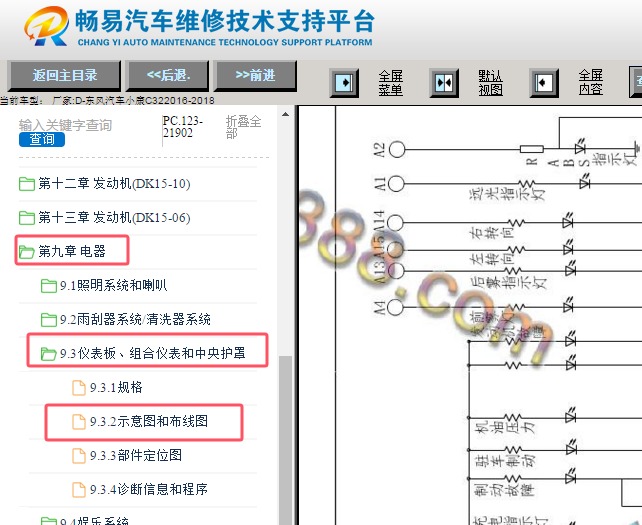642x525 pixels.
Task: Click PC.123-21902 text
Action: (183, 127)
